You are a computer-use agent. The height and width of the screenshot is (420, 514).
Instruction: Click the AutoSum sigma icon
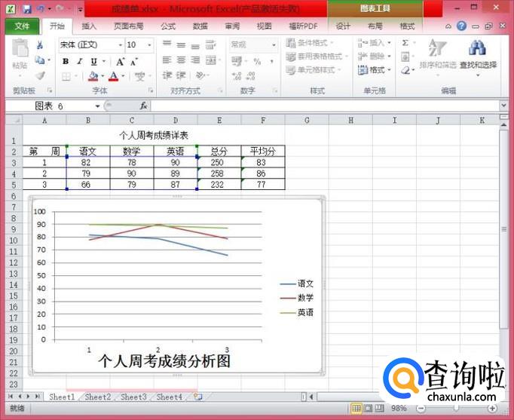click(405, 43)
